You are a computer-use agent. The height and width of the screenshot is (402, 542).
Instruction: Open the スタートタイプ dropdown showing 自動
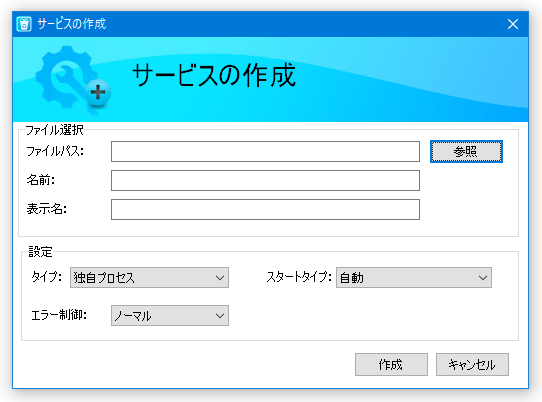pos(413,278)
